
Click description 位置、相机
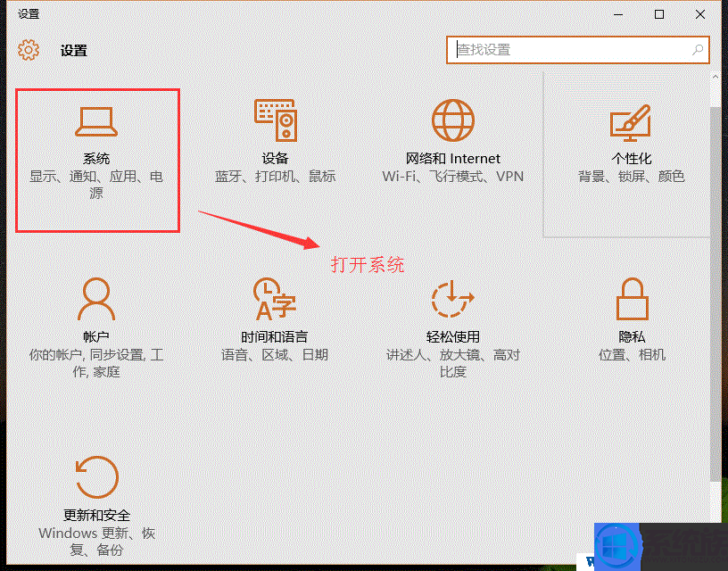click(632, 355)
